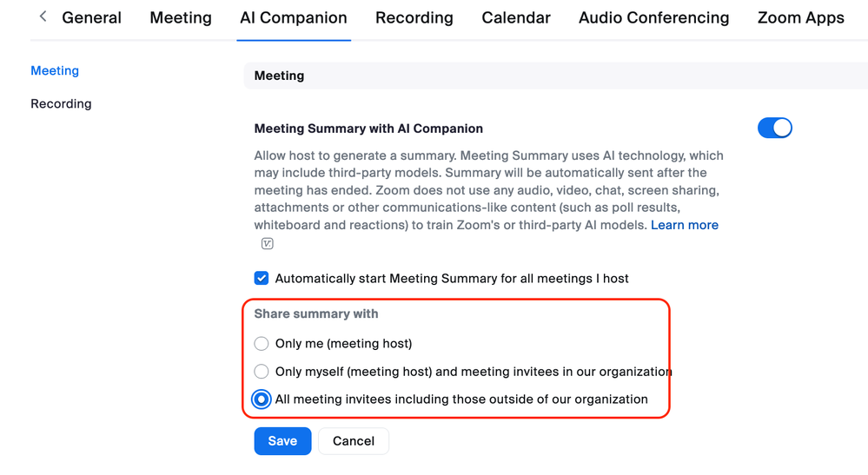Go back using the left chevron arrow
Screen dimensions: 868x475
click(43, 17)
